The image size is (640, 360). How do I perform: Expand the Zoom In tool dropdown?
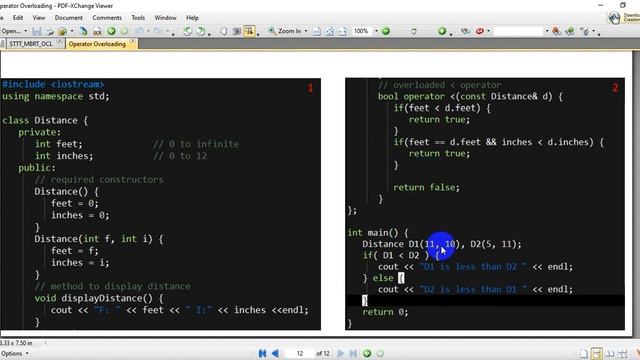[306, 31]
